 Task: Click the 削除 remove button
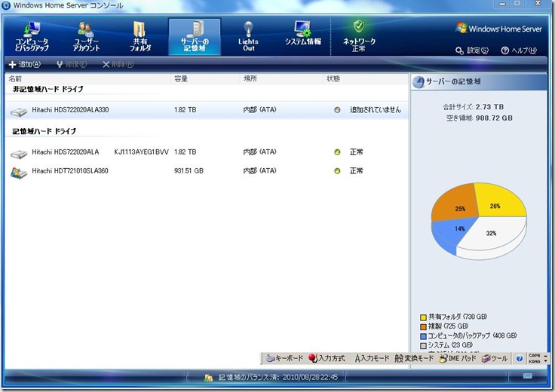pos(118,64)
